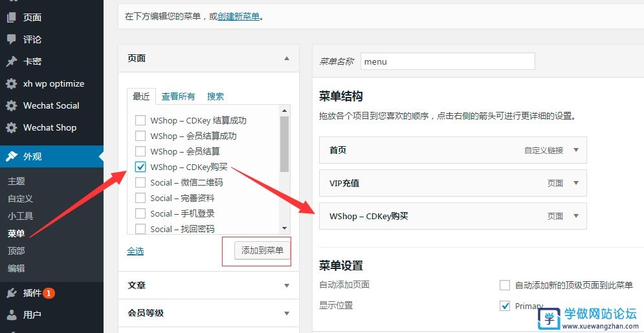Open 编辑 submenu item
Viewport: 644px width, 333px height.
tap(16, 268)
